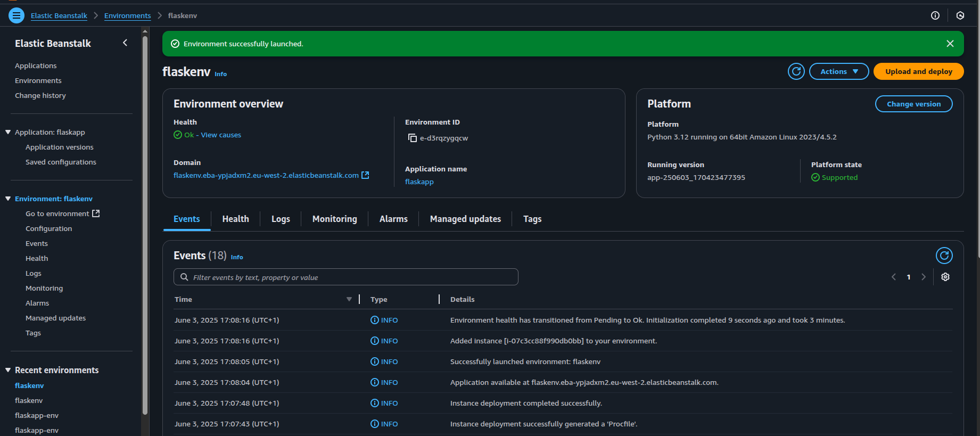The width and height of the screenshot is (980, 436).
Task: Click the success check icon in banner
Action: click(x=175, y=44)
